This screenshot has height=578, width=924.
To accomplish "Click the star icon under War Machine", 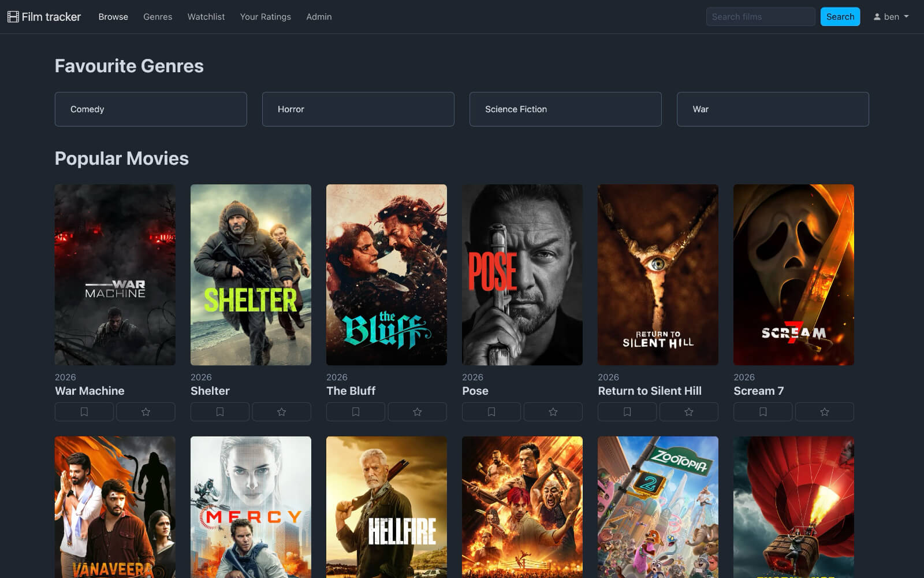I will click(146, 412).
